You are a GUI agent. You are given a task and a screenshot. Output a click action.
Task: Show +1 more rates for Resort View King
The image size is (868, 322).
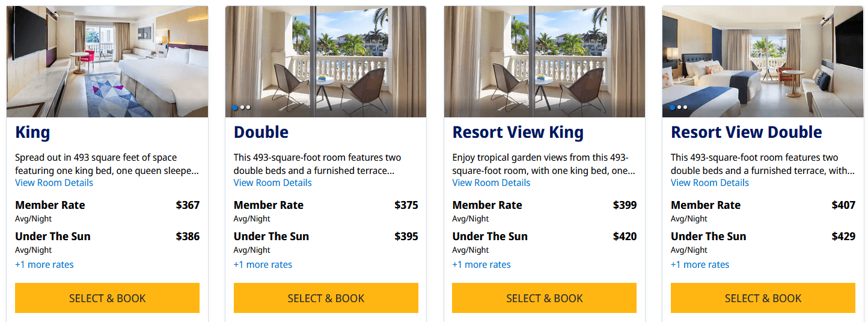(481, 265)
